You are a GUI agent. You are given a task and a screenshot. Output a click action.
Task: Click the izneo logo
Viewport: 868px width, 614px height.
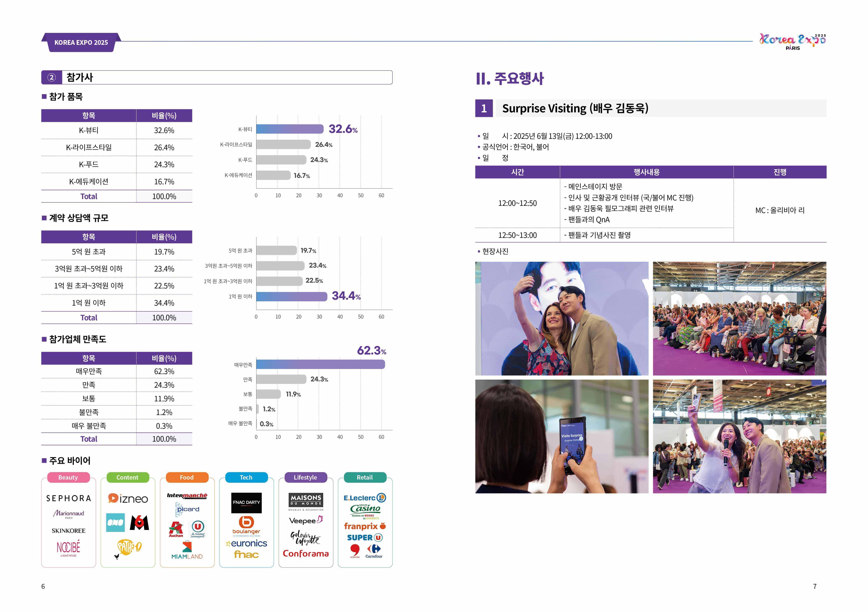click(x=128, y=499)
